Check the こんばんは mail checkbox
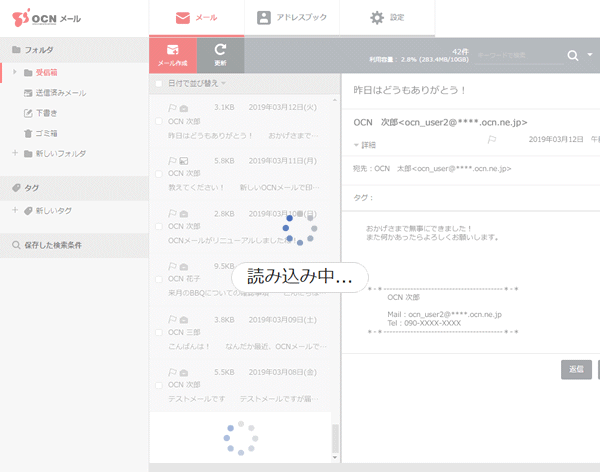Viewport: 600px width, 472px height. (x=158, y=332)
